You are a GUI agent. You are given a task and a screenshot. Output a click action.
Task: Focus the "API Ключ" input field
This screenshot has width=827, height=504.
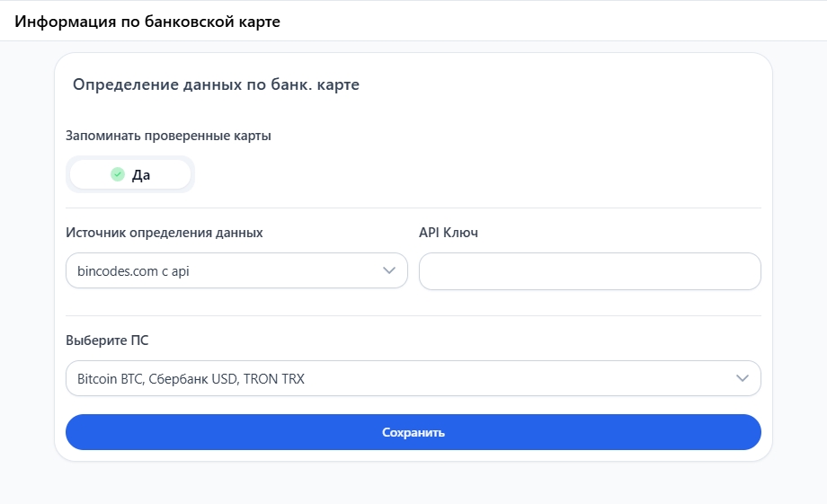click(590, 271)
